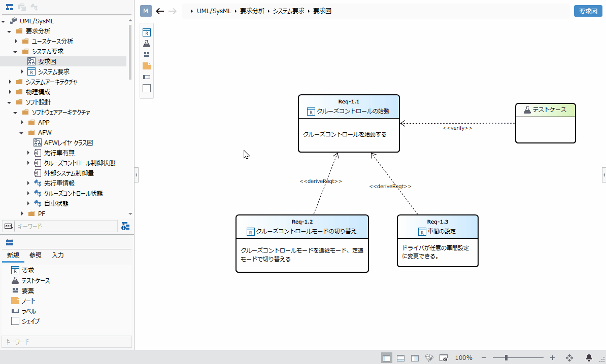This screenshot has width=606, height=364.
Task: Switch to the 新規 tab
Action: click(x=13, y=255)
